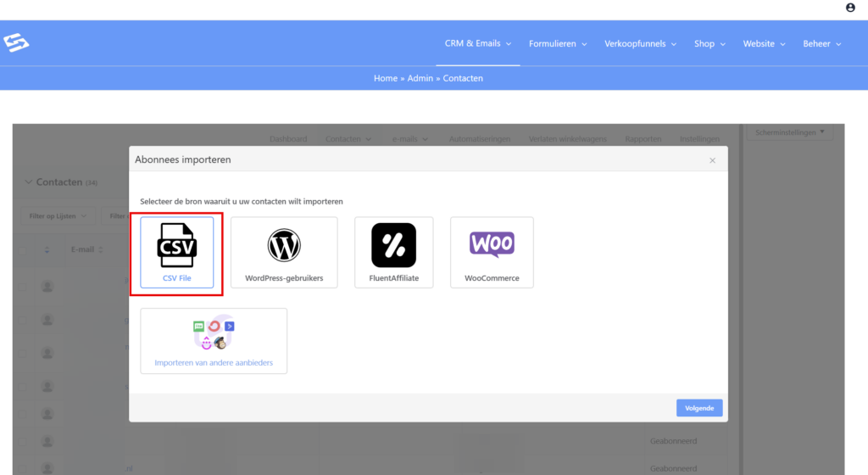The image size is (868, 475).
Task: Collapse the Contacten section chevron
Action: pyautogui.click(x=28, y=182)
